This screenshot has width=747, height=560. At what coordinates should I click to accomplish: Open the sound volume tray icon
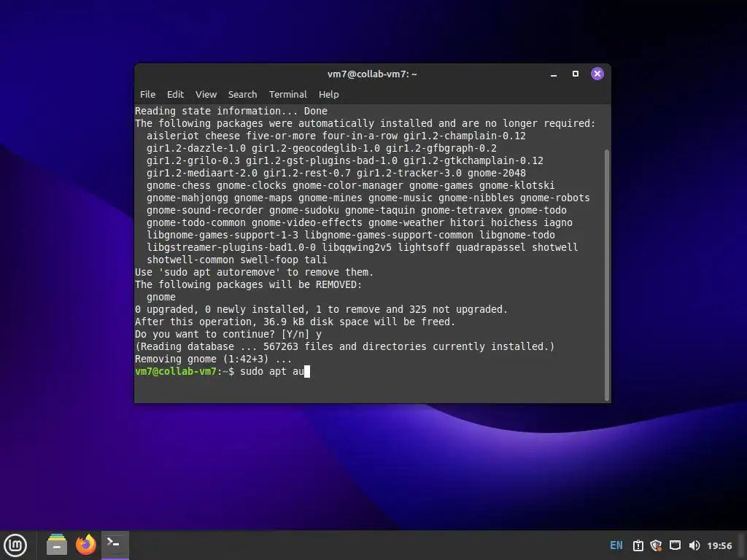coord(694,545)
